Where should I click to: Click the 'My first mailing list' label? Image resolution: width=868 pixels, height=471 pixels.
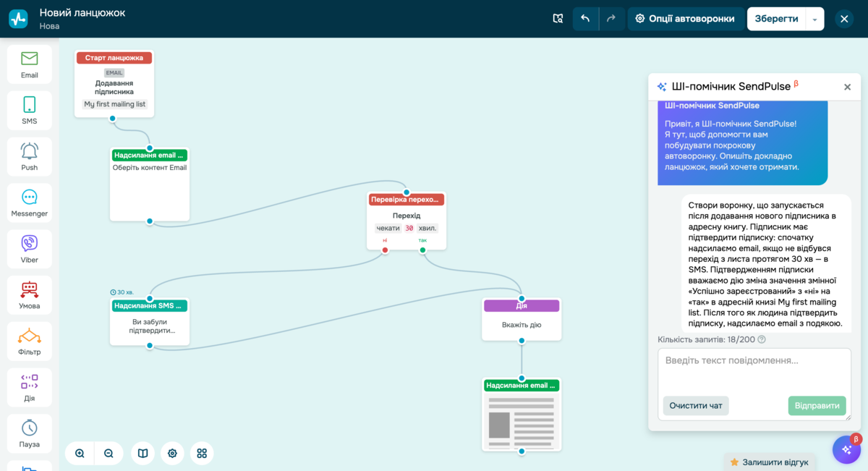click(x=115, y=104)
